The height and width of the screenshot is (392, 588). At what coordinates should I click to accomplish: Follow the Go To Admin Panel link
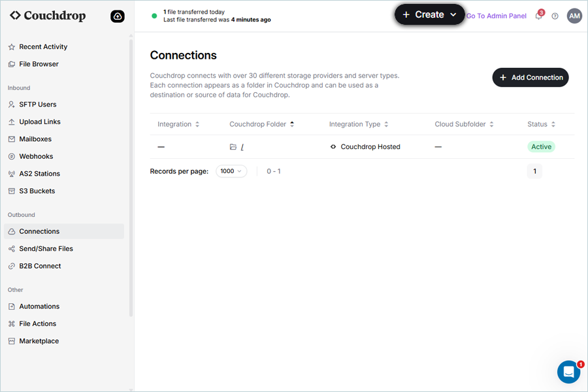coord(496,16)
